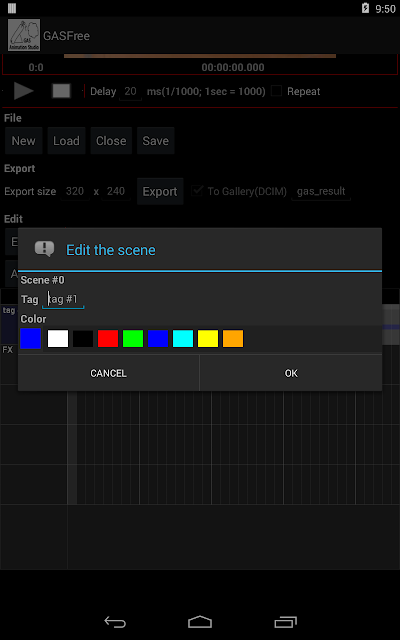Start playback with the play triangle button
This screenshot has width=400, height=640.
click(x=24, y=91)
